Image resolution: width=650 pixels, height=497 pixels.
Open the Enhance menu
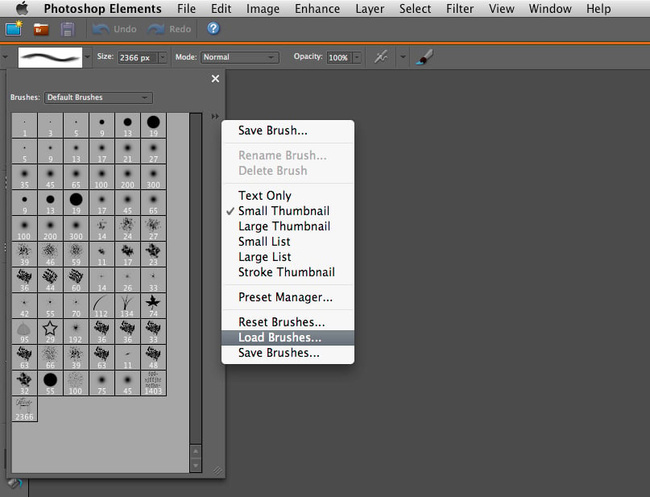[x=316, y=9]
